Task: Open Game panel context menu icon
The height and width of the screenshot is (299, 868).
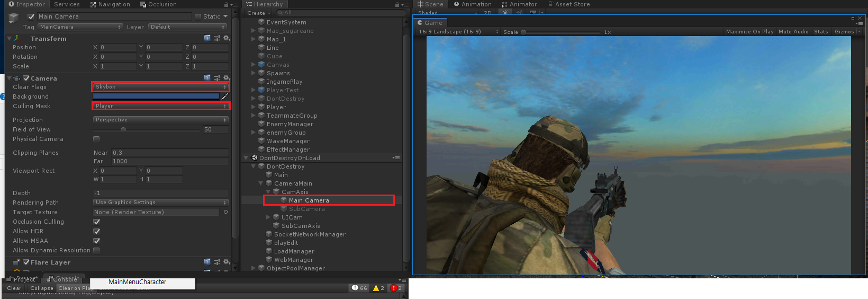Action: (859, 23)
